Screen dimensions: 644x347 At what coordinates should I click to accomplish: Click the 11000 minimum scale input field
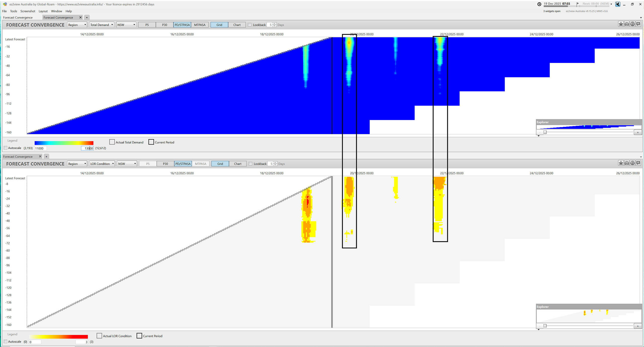pyautogui.click(x=40, y=148)
